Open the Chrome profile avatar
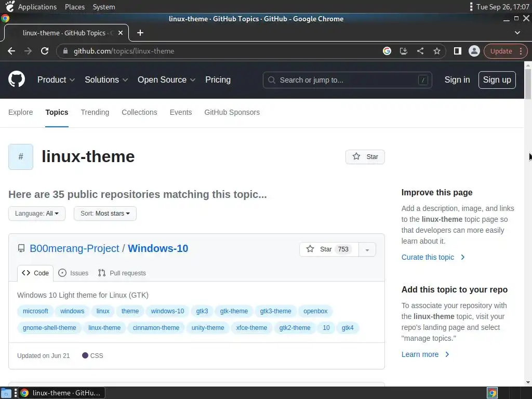532x399 pixels. point(474,51)
